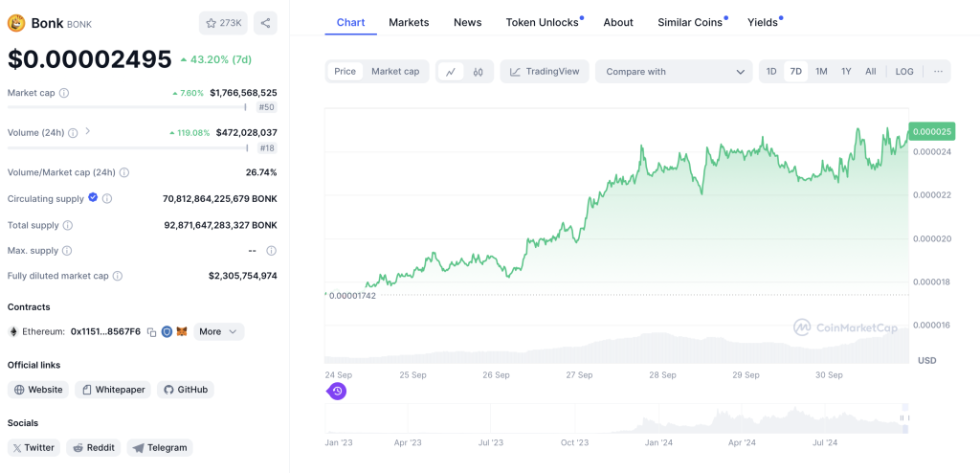This screenshot has height=473, width=980.
Task: Click the 0.000025 current price label
Action: 930,132
